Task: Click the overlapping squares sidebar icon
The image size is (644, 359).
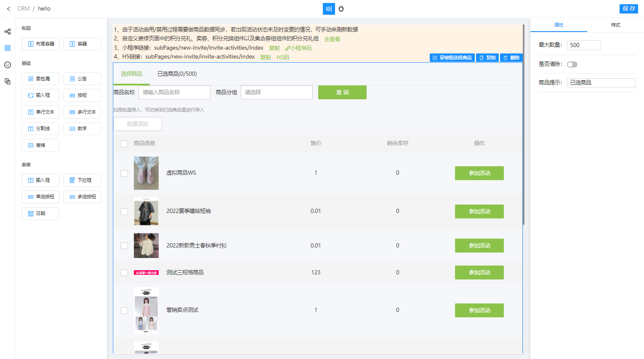Action: click(8, 82)
